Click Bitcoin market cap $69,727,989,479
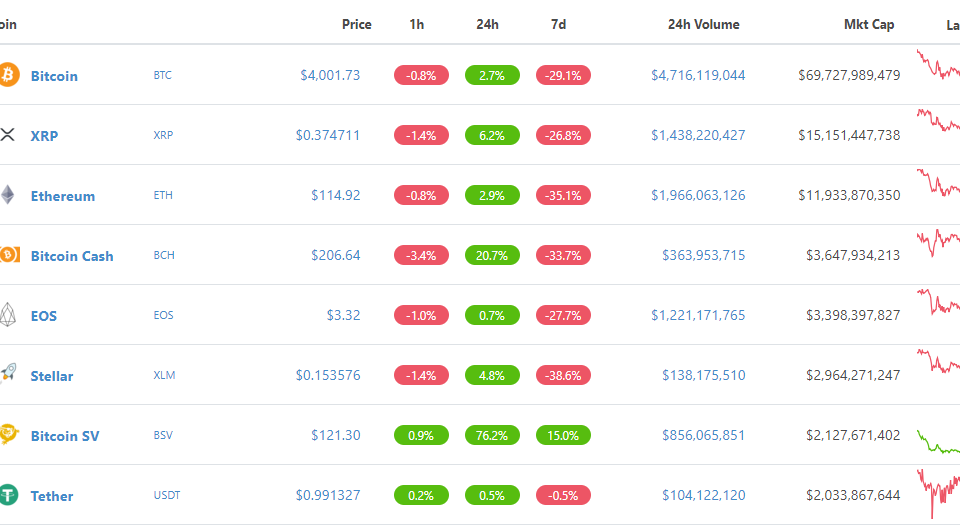This screenshot has height=526, width=960. 849,75
